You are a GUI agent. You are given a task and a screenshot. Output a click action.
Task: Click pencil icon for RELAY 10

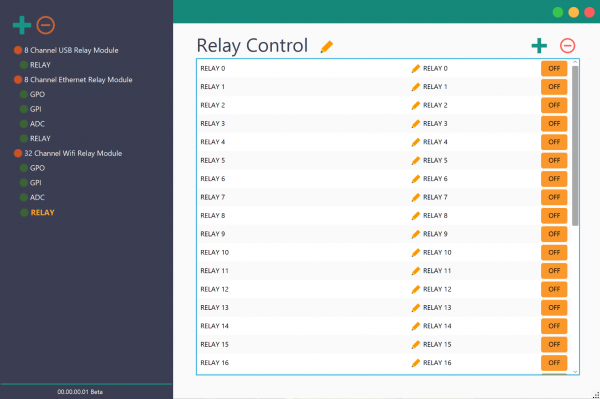pos(416,252)
